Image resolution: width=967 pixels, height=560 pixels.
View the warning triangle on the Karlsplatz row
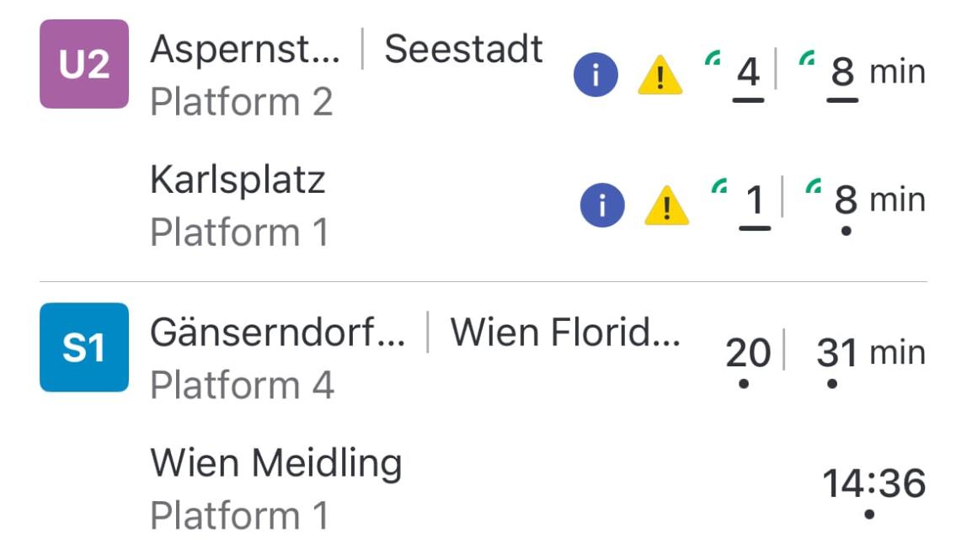tap(665, 206)
